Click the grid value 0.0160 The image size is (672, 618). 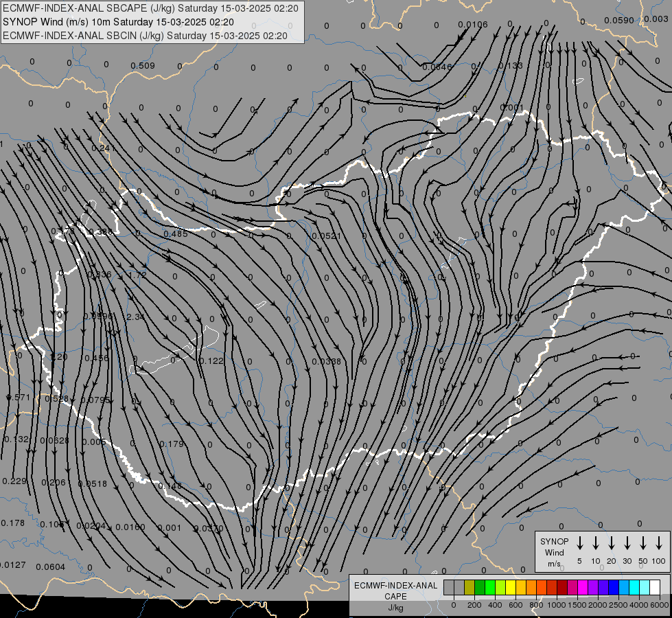click(x=130, y=527)
